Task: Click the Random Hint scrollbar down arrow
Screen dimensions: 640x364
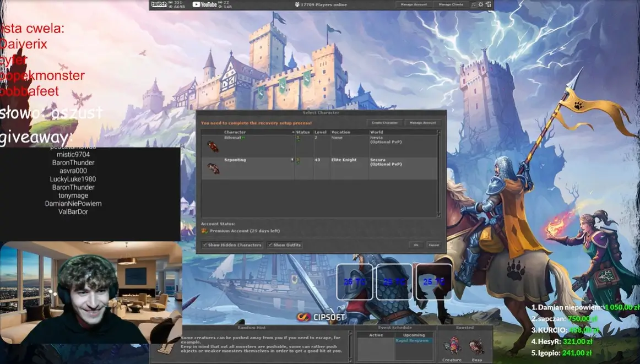Action: (350, 359)
